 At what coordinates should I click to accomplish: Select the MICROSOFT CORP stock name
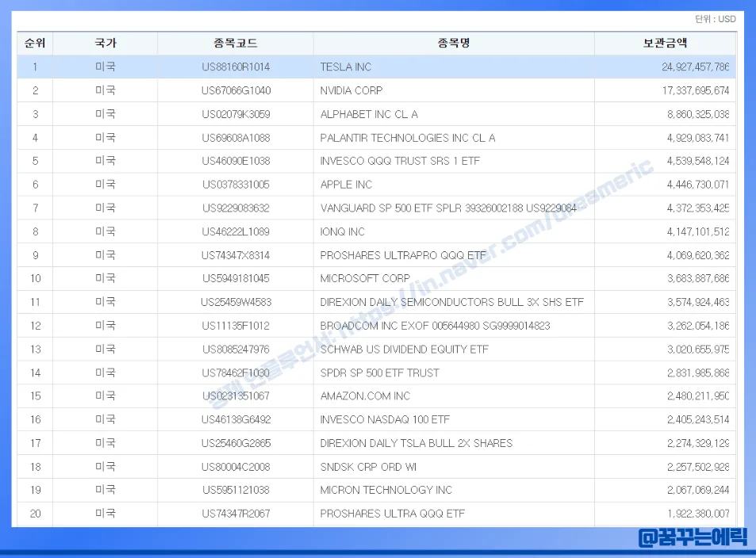tap(365, 278)
